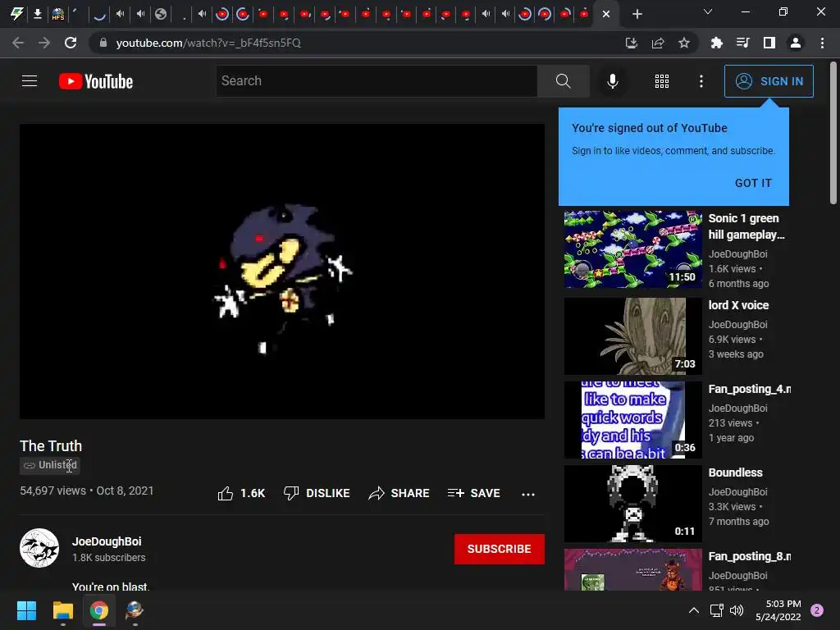The width and height of the screenshot is (840, 630).
Task: Open media controls icon in toolbar
Action: [x=742, y=43]
